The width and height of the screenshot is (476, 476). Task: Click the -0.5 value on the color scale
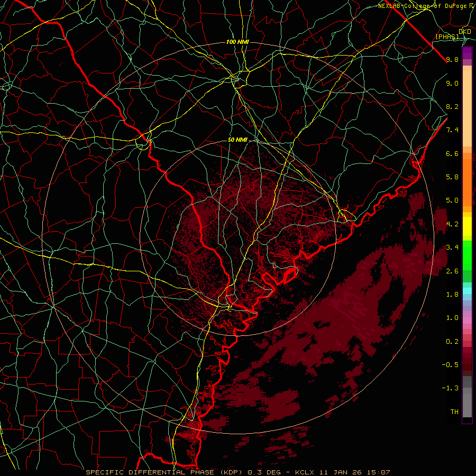pos(450,365)
